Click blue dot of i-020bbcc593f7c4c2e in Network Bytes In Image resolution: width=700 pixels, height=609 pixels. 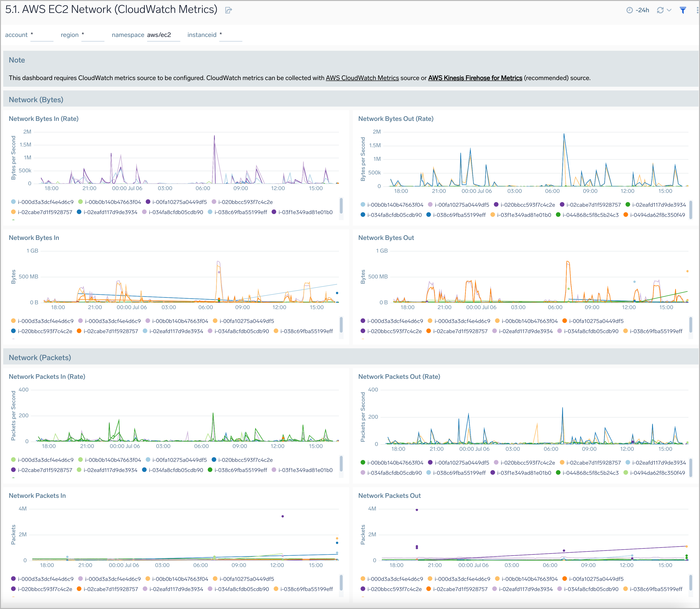13,331
